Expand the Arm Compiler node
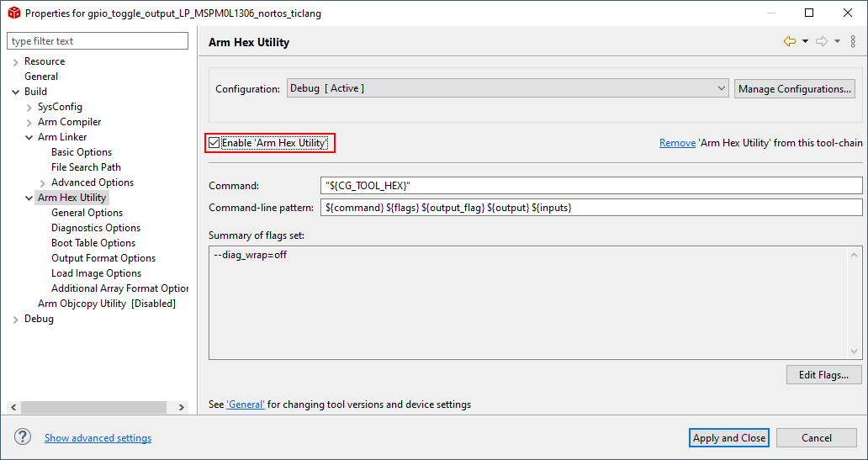Screen dimensions: 868x460 point(29,122)
